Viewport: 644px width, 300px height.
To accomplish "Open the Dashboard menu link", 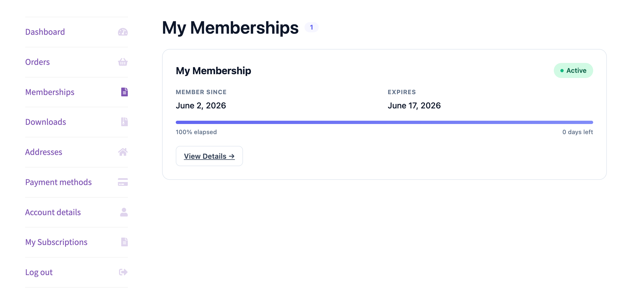I will click(45, 32).
